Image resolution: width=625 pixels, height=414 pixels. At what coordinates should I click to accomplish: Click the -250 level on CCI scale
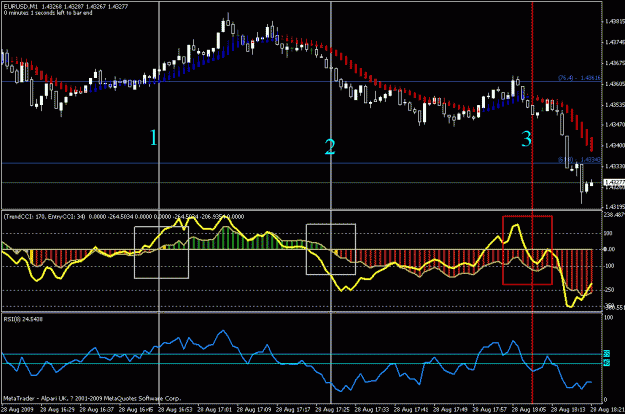coord(609,290)
